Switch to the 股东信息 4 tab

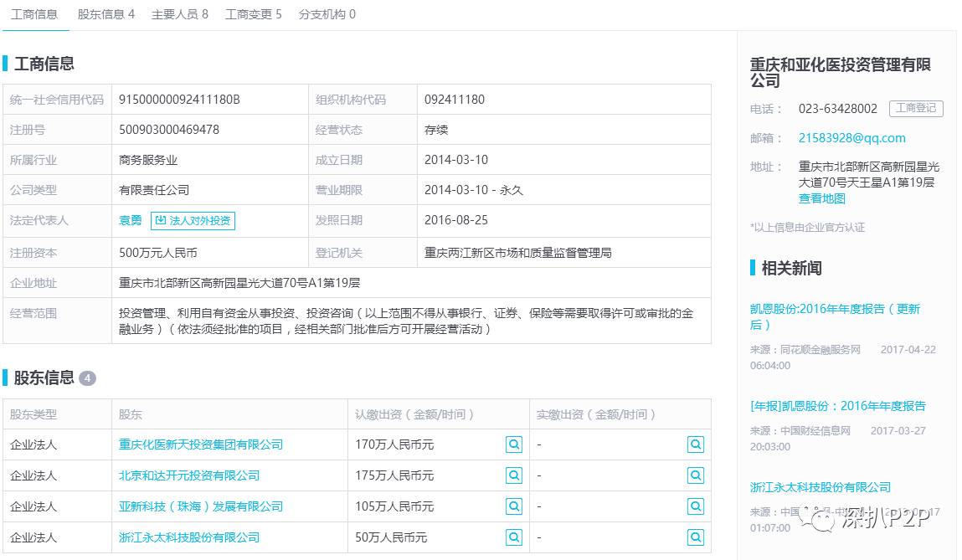pos(106,14)
